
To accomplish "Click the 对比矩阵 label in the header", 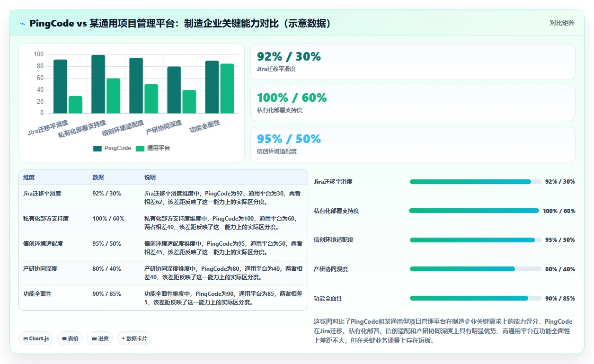I will click(562, 23).
